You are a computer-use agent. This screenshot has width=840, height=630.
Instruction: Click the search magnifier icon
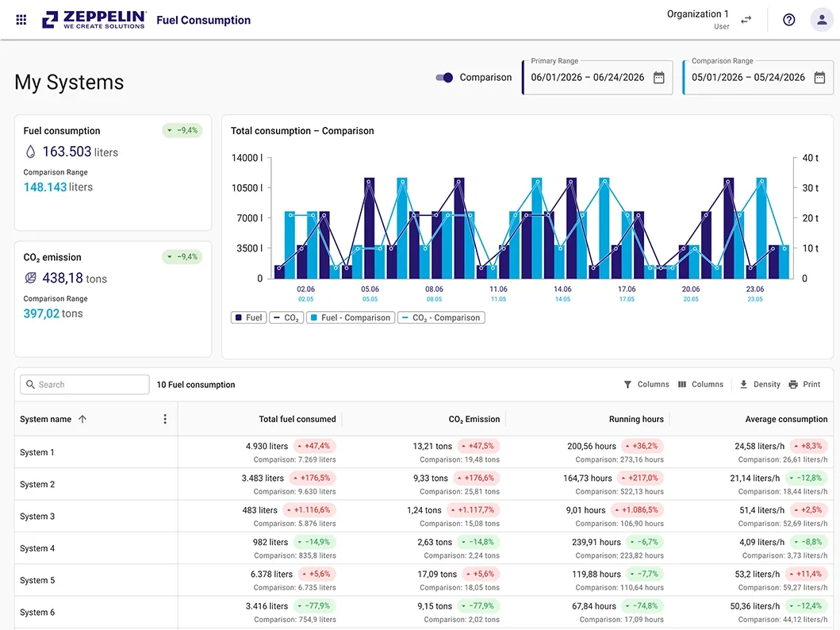[x=30, y=384]
